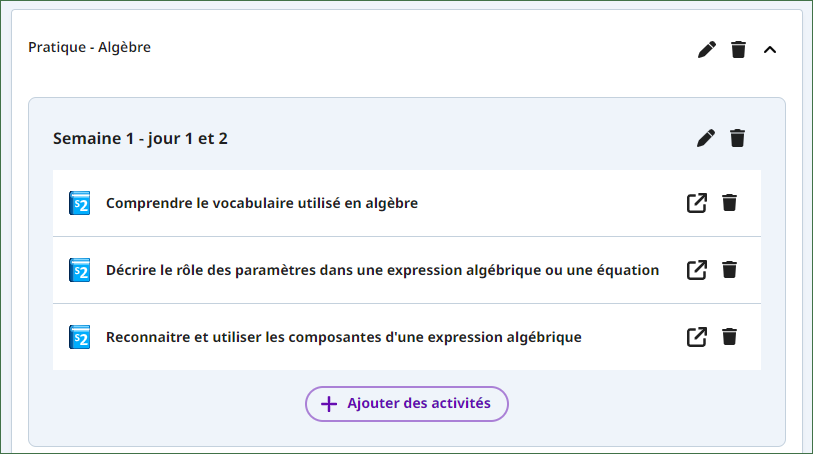
Task: Delete Décrire le rôle des paramètres activity
Action: [x=730, y=269]
